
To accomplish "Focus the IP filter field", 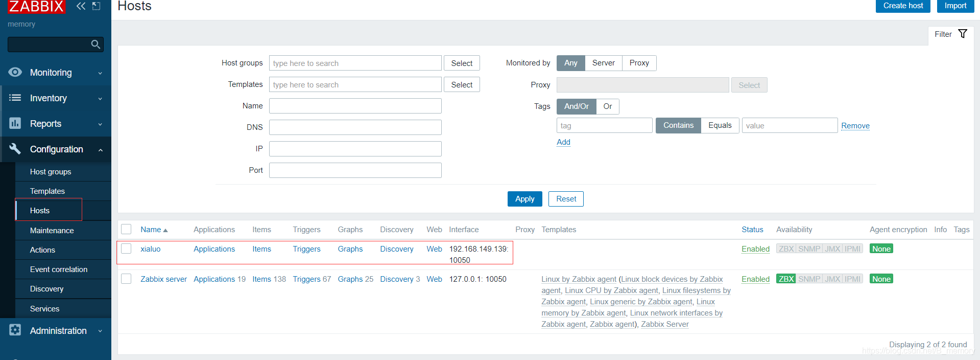I will pos(355,149).
